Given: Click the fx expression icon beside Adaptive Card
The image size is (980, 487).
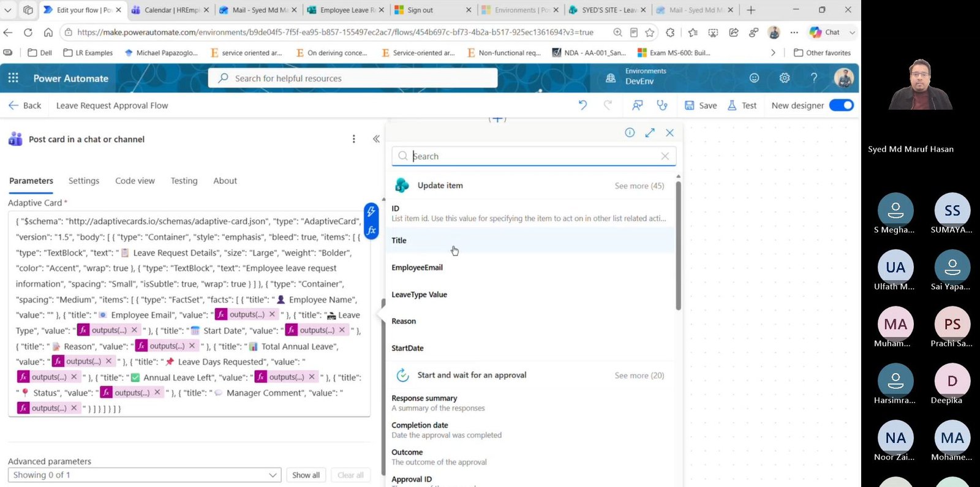Looking at the screenshot, I should [371, 230].
